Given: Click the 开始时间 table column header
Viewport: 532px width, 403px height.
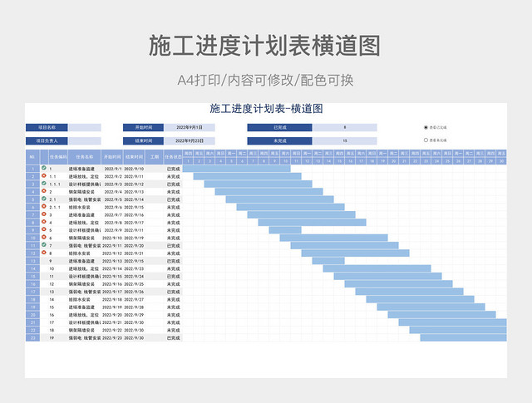Looking at the screenshot, I should (x=112, y=157).
